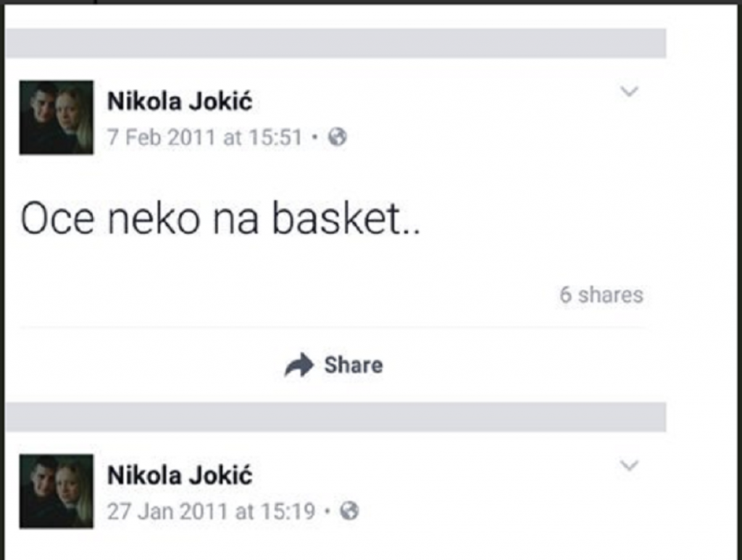Click the Nikola Jokić name on the top post
This screenshot has width=742, height=560.
tap(180, 101)
